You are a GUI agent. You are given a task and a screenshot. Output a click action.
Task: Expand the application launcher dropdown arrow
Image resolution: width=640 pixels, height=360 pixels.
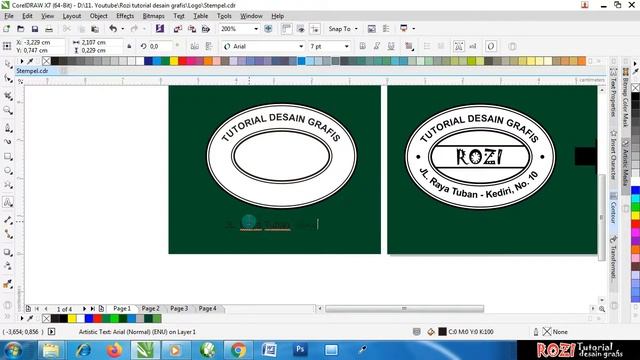pyautogui.click(x=413, y=29)
